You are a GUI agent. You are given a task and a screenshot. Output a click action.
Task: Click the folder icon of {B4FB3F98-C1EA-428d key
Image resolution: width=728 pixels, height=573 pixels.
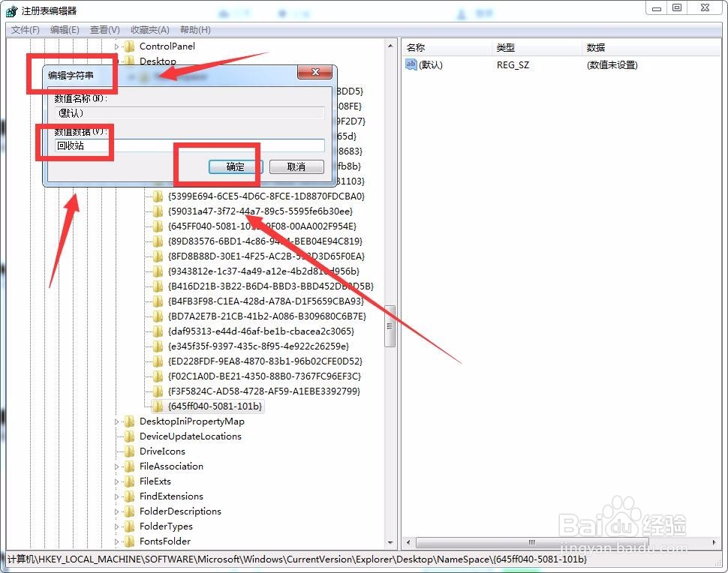point(158,301)
